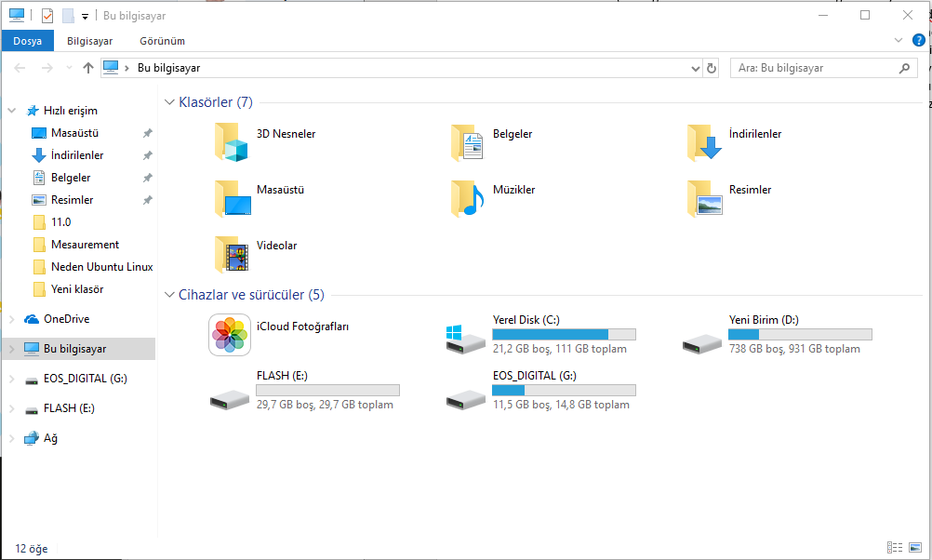Collapse the Hızlı erişim tree node
The height and width of the screenshot is (560, 932).
11,111
